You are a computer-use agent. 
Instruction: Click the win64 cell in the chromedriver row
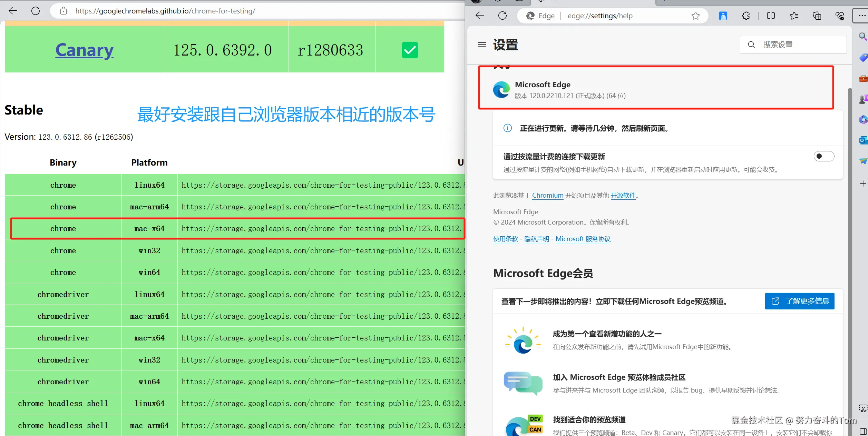(x=149, y=381)
